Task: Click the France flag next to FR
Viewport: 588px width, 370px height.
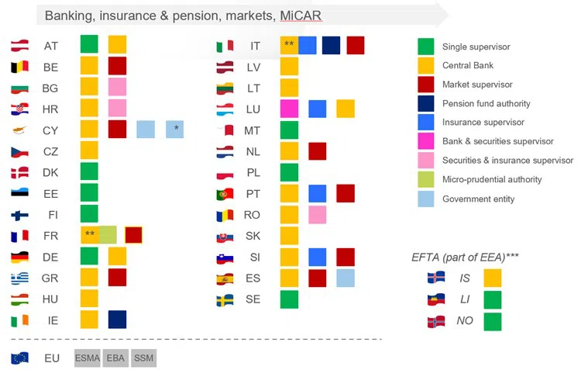Action: point(20,236)
